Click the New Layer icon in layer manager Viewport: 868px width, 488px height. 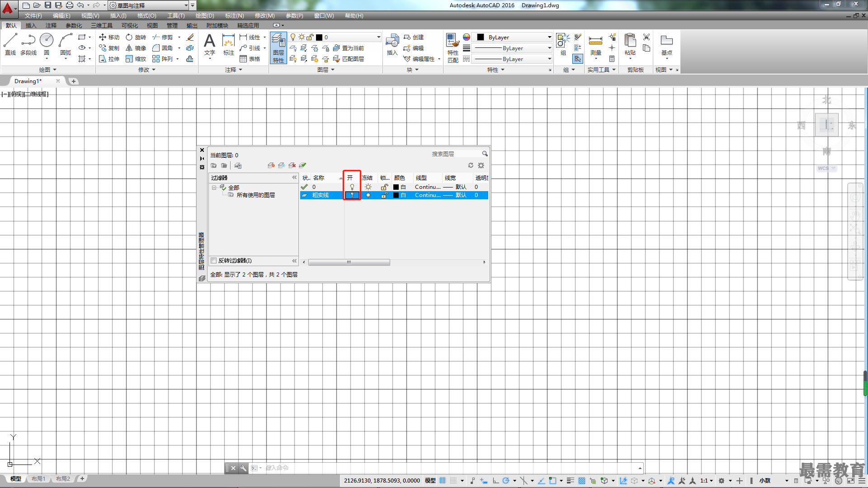pyautogui.click(x=271, y=165)
